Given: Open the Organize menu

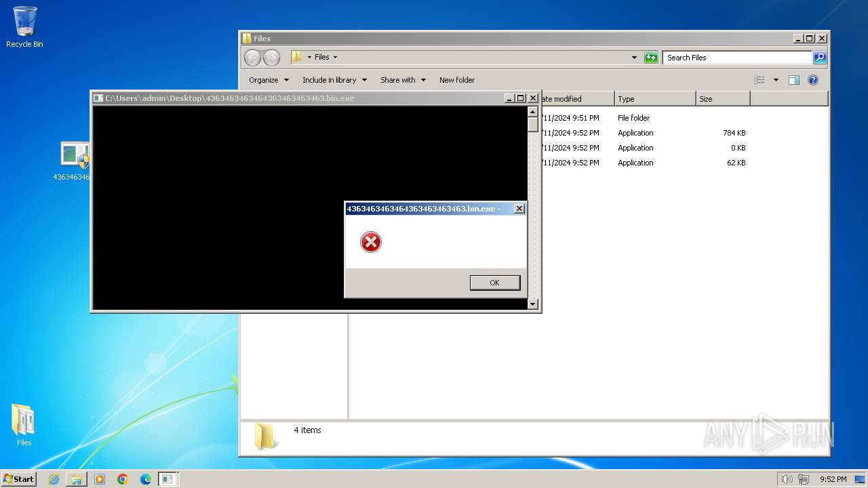Looking at the screenshot, I should (269, 80).
